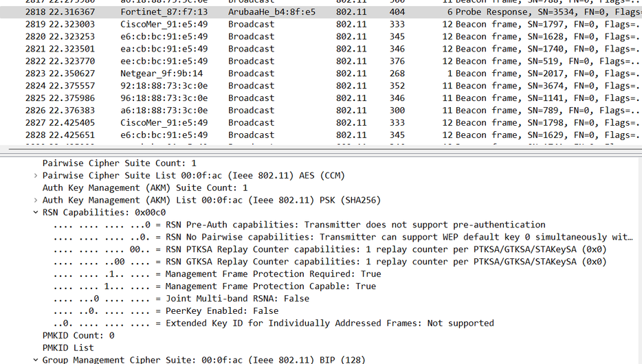
Task: Select packet 2828 at time 22.425651
Action: point(275,135)
